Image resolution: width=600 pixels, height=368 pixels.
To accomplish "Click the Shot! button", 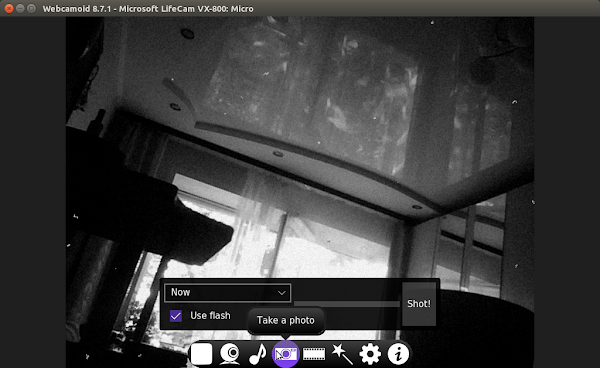I will pyautogui.click(x=419, y=304).
